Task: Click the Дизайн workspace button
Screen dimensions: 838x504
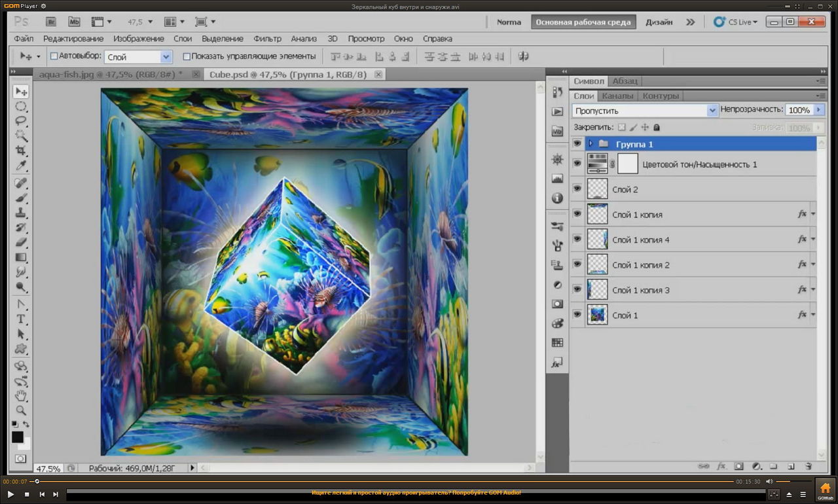Action: coord(658,22)
